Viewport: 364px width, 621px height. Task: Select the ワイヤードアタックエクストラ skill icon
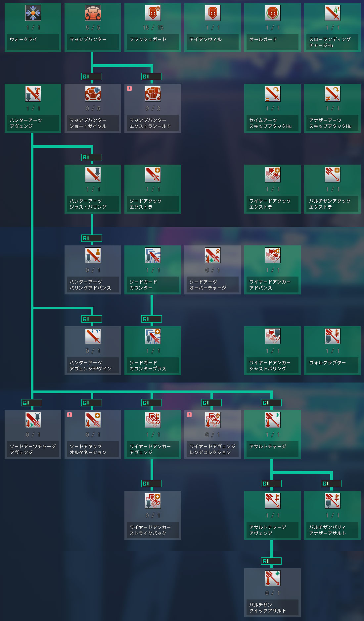pos(273,175)
